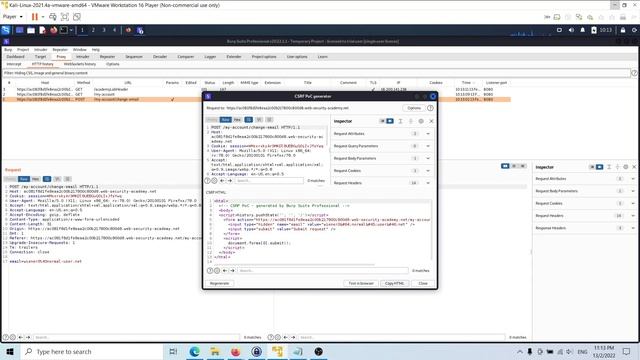Go to next match in CSRF HTML search
The height and width of the screenshot is (360, 640).
[232, 271]
